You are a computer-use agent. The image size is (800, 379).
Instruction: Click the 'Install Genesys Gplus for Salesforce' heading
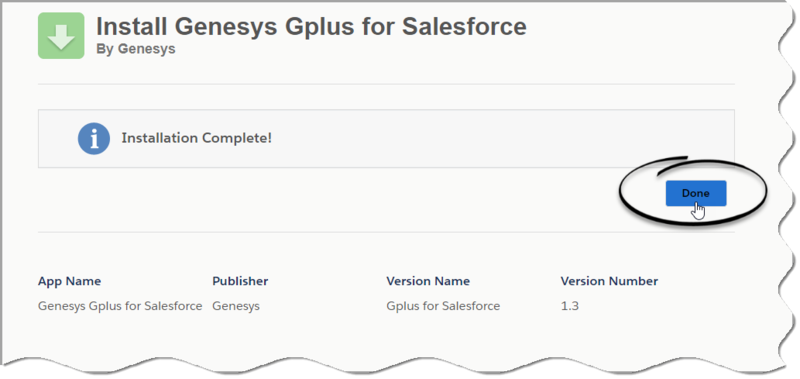311,26
